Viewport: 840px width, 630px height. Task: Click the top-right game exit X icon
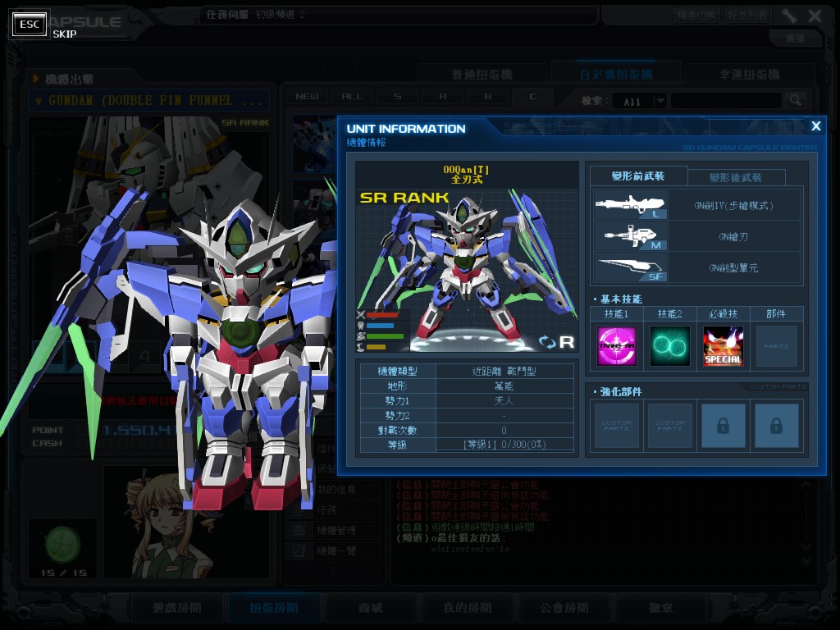815,16
